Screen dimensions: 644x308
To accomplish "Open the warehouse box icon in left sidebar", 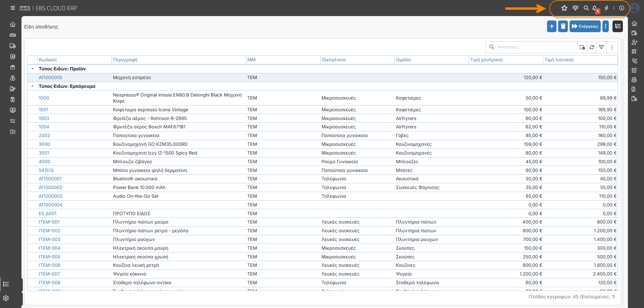I will point(13,67).
